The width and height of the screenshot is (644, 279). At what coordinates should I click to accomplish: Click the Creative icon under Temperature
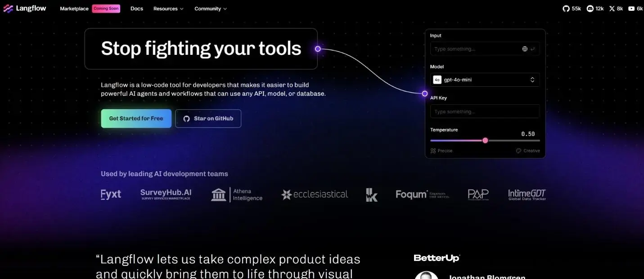[518, 151]
